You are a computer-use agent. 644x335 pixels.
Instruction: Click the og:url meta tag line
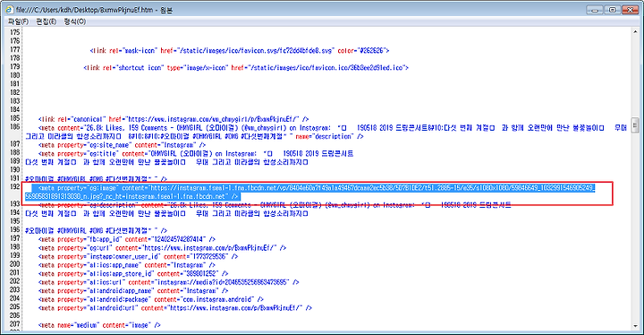pyautogui.click(x=162, y=248)
